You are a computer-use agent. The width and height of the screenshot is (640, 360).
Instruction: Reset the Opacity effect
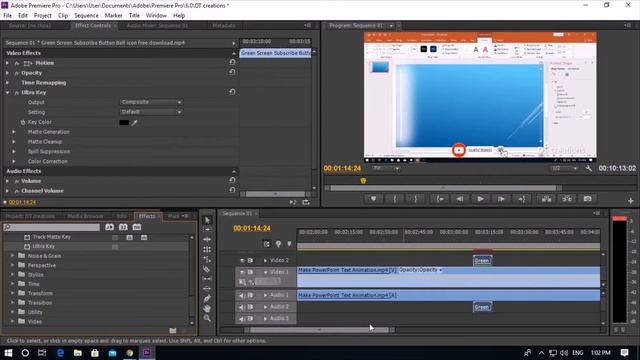(x=232, y=72)
